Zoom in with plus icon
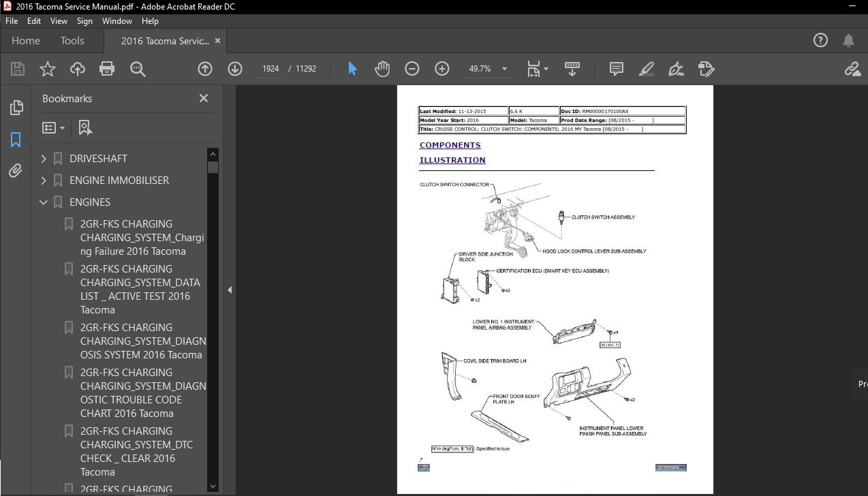868x496 pixels. pyautogui.click(x=442, y=69)
